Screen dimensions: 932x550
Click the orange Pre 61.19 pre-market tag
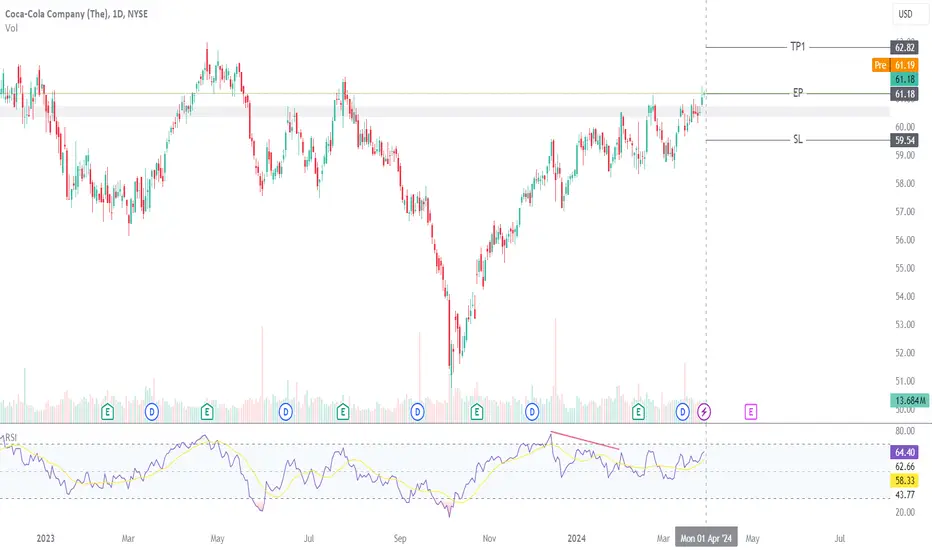tap(895, 65)
